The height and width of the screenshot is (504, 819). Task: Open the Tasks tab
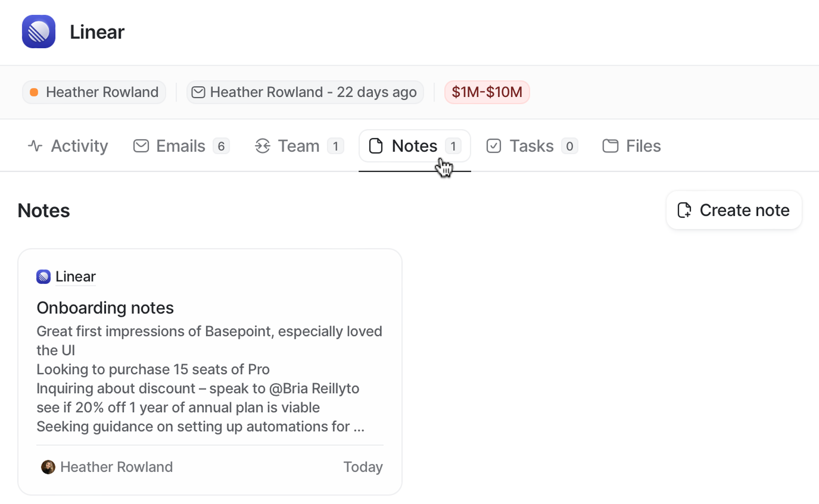532,146
